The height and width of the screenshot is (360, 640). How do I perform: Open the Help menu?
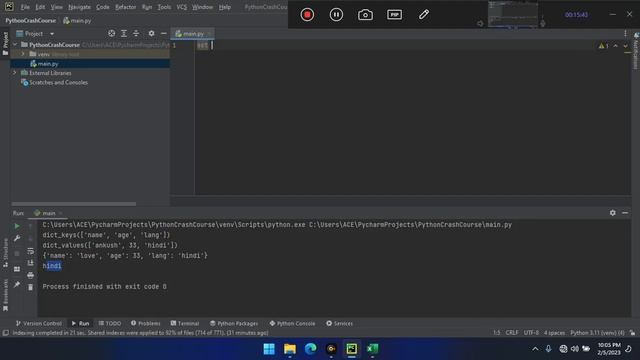[x=224, y=7]
